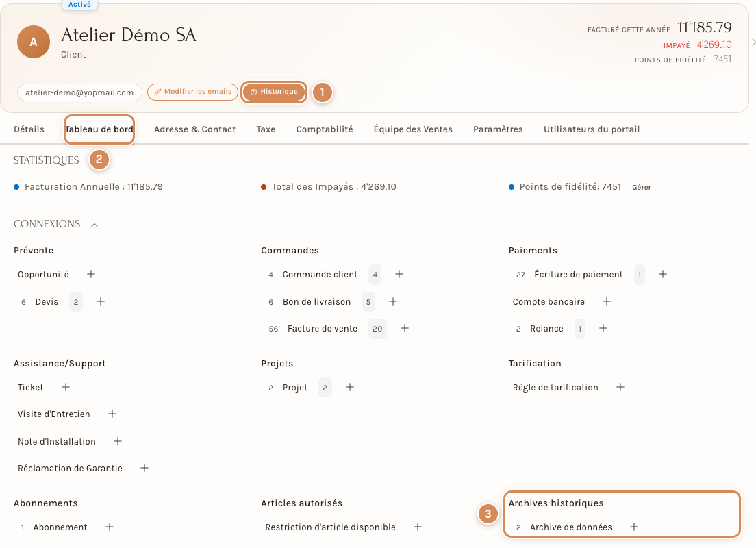756x548 pixels.
Task: Open the Opportunité link
Action: tap(43, 275)
